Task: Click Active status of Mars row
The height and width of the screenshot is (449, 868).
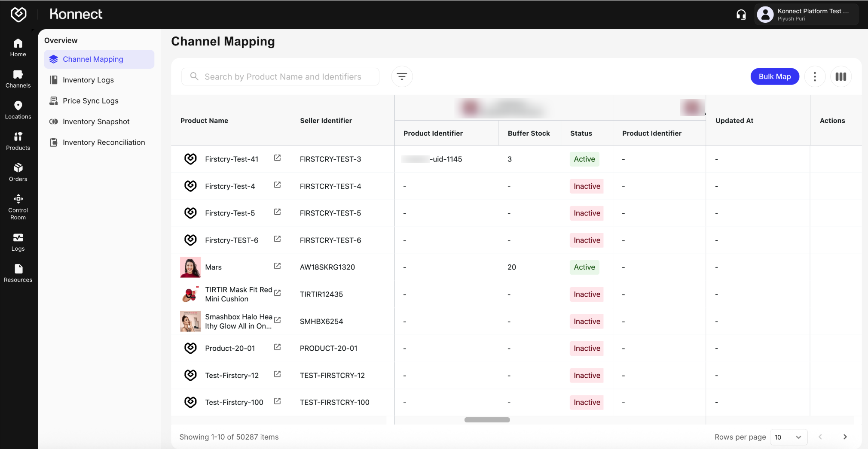Action: pos(584,267)
